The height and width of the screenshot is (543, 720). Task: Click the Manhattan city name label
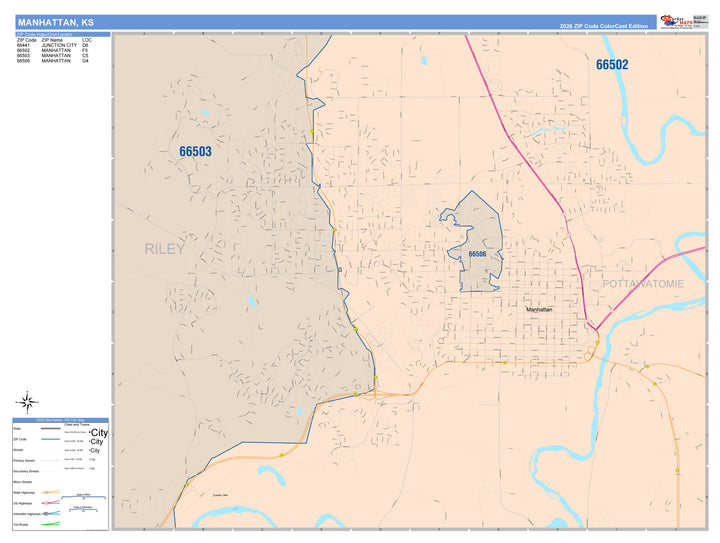539,309
